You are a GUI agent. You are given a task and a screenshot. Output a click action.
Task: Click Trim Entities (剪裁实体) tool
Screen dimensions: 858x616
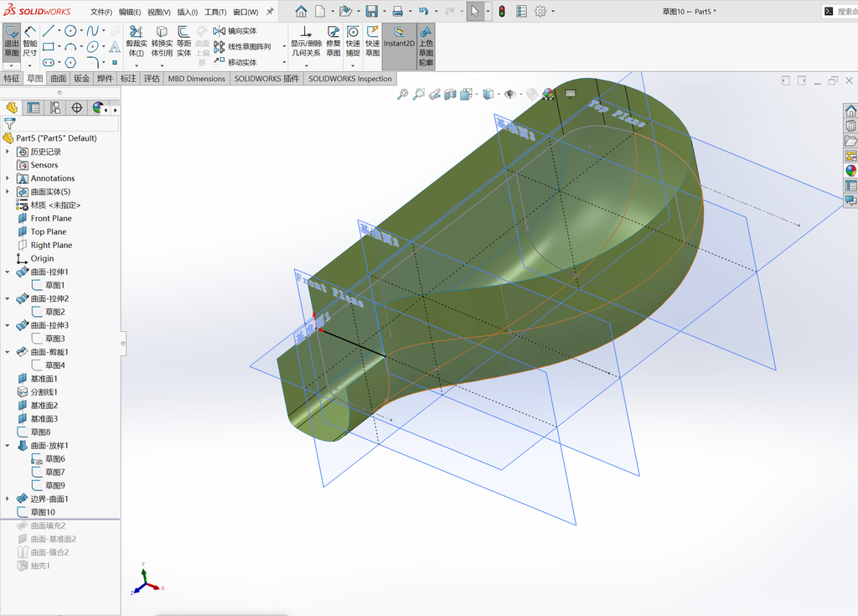[x=137, y=42]
